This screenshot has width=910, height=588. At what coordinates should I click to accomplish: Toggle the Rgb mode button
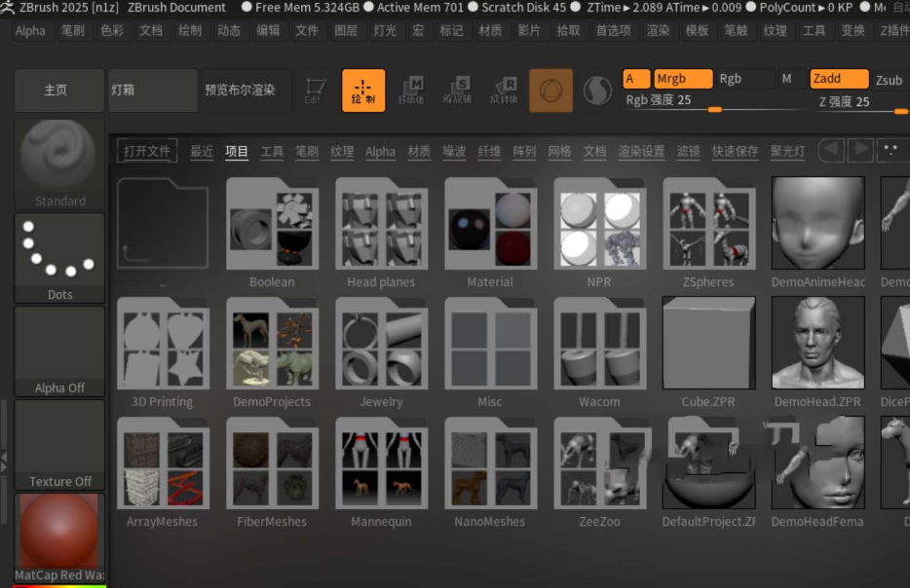745,79
